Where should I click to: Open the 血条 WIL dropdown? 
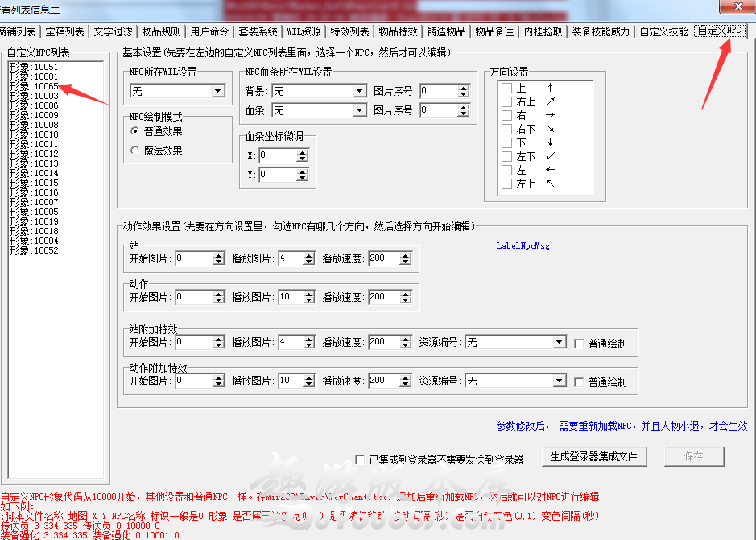(360, 110)
